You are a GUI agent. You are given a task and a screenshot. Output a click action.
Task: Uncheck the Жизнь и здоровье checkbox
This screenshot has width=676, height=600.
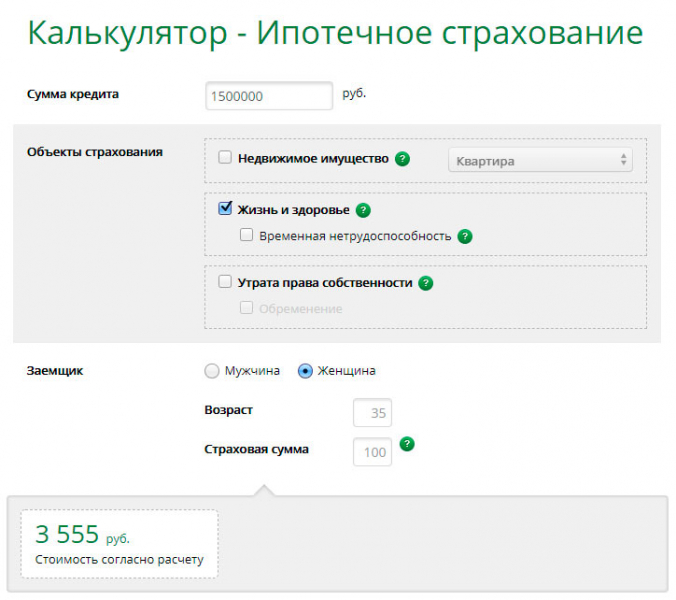click(225, 210)
